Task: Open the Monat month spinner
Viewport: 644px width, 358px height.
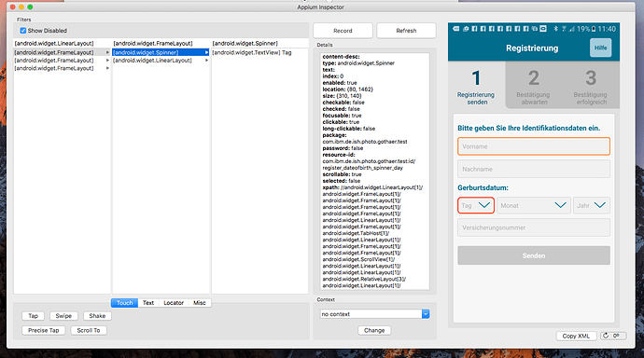Action: pos(534,205)
